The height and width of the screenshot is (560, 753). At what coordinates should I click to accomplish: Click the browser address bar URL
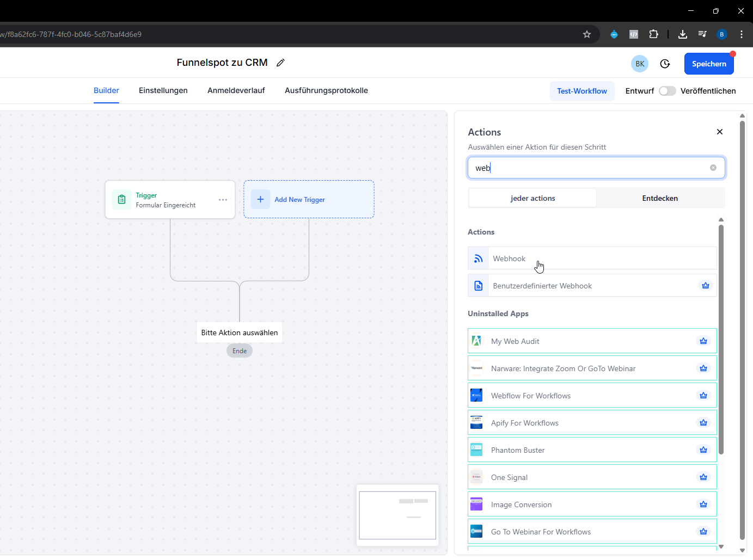tap(71, 34)
